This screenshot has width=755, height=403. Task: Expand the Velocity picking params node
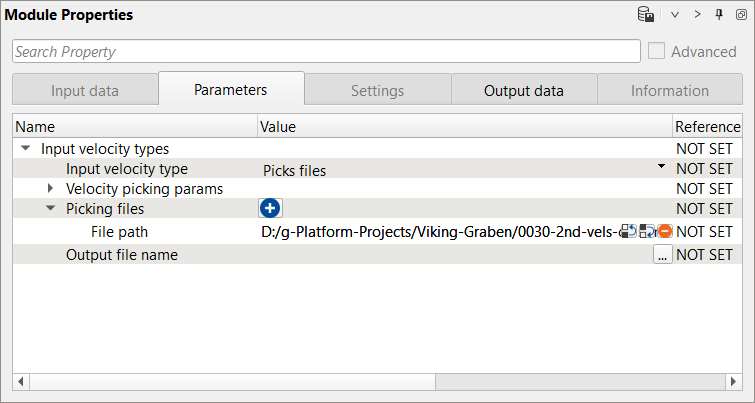(x=51, y=188)
